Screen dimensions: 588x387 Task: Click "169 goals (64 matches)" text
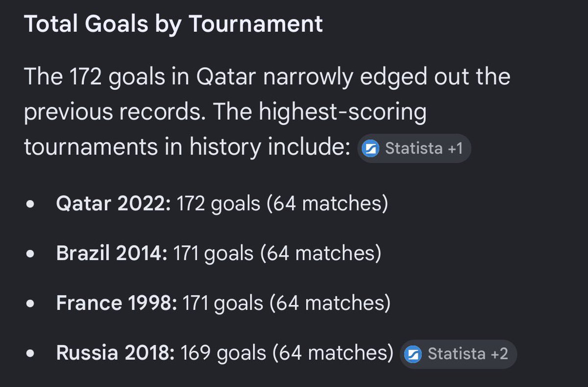(x=287, y=354)
